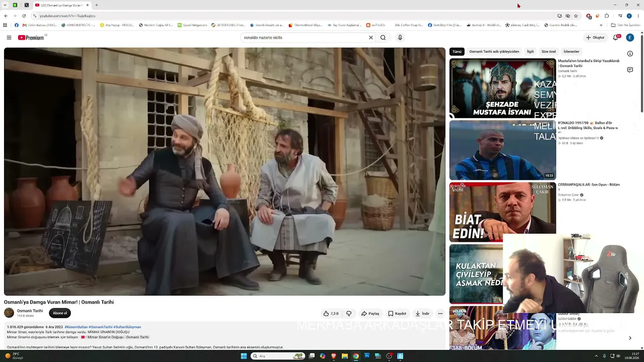Reload the page in Chrome

tap(24, 16)
